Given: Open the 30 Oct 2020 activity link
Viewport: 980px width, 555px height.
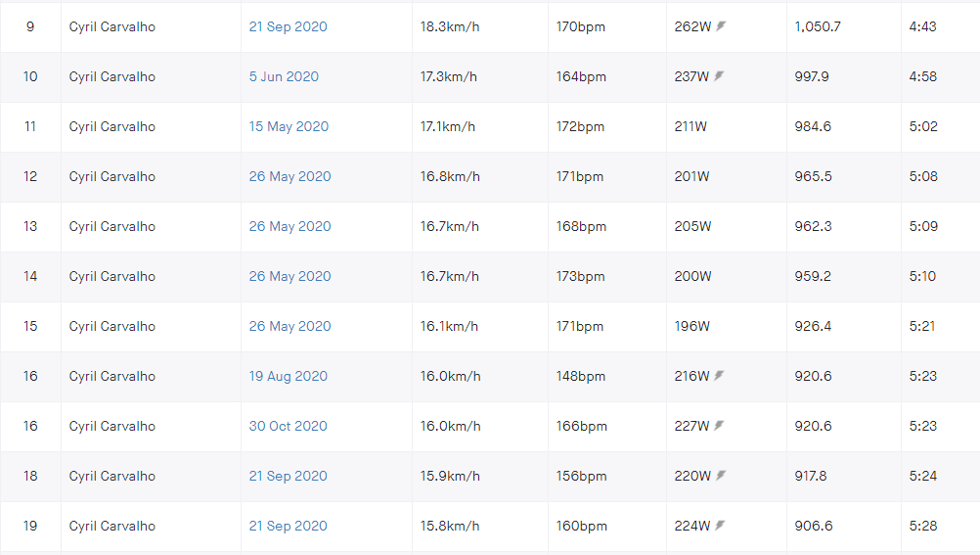Looking at the screenshot, I should pyautogui.click(x=289, y=426).
